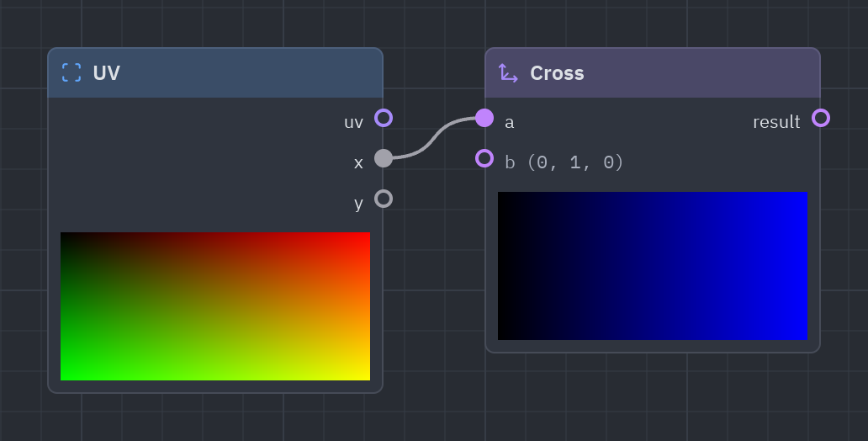Click the UV red-green gradient preview
Viewport: 868px width, 441px height.
215,306
